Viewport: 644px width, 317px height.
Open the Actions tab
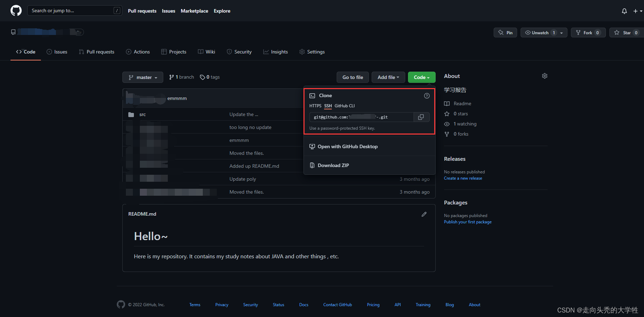click(138, 52)
